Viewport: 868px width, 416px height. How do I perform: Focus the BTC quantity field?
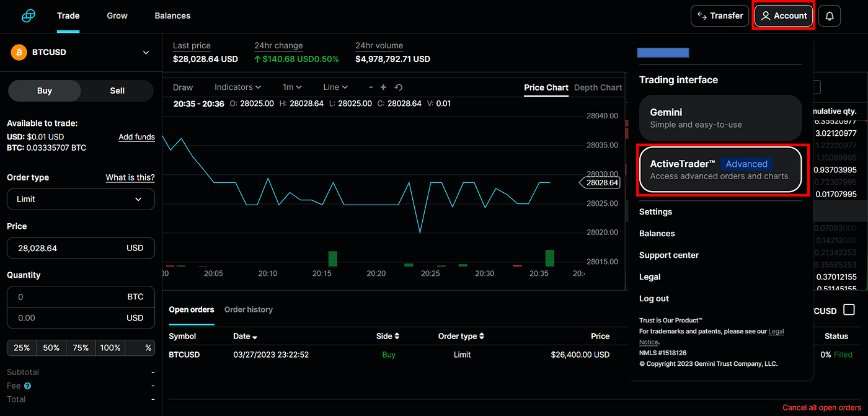tap(81, 297)
